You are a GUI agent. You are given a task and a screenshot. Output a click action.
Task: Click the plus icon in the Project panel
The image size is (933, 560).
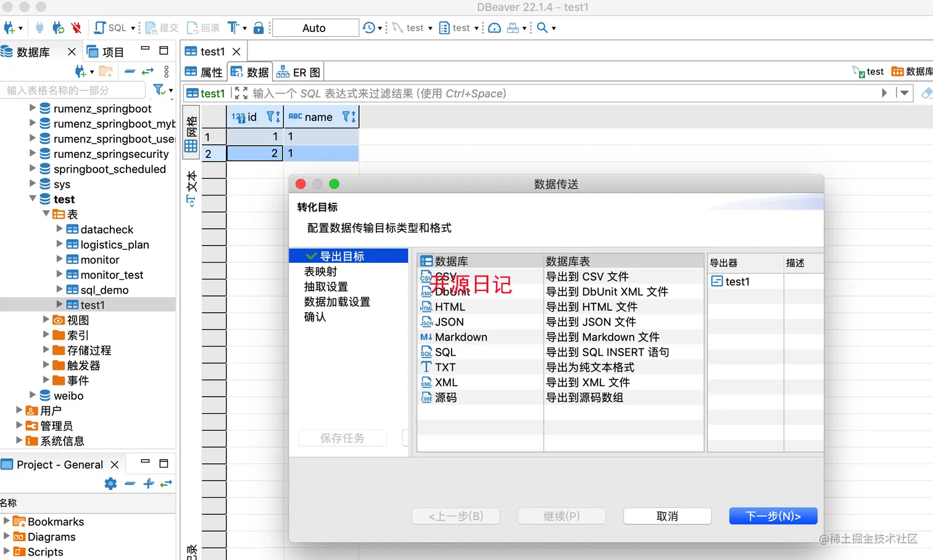(149, 484)
